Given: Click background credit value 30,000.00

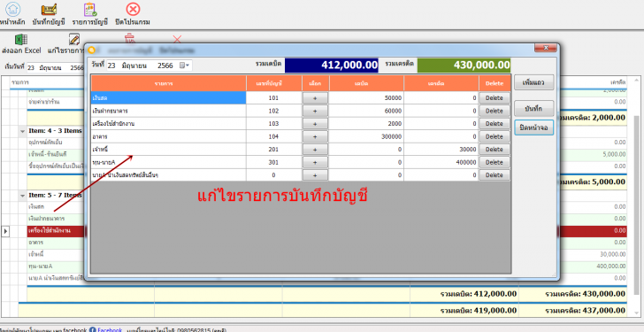Looking at the screenshot, I should click(x=612, y=254).
